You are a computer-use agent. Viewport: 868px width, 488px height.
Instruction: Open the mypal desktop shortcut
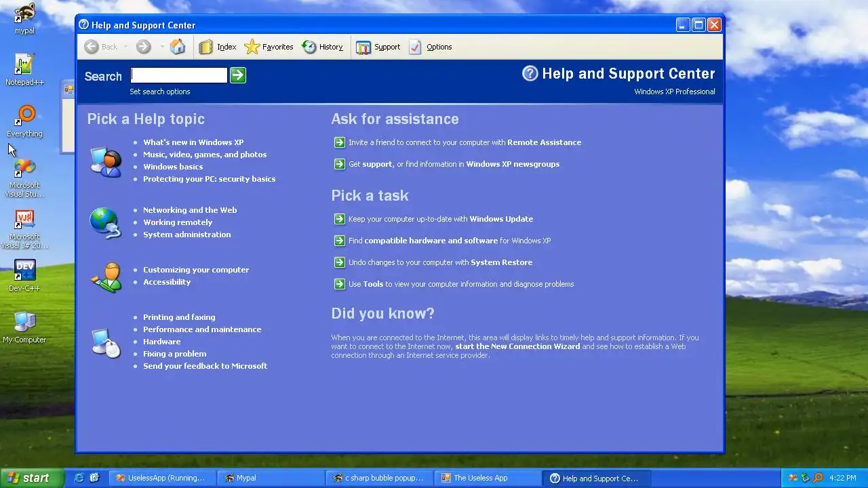click(x=24, y=18)
